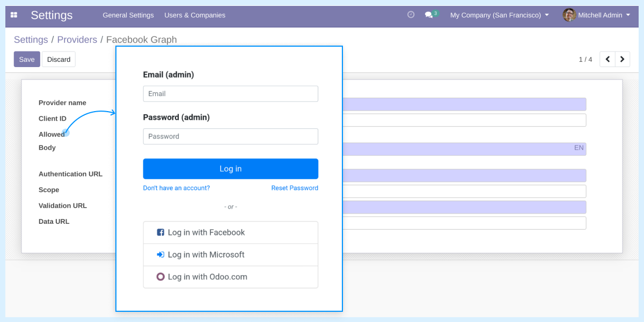This screenshot has height=322, width=644.
Task: Discard the current changes
Action: (58, 59)
